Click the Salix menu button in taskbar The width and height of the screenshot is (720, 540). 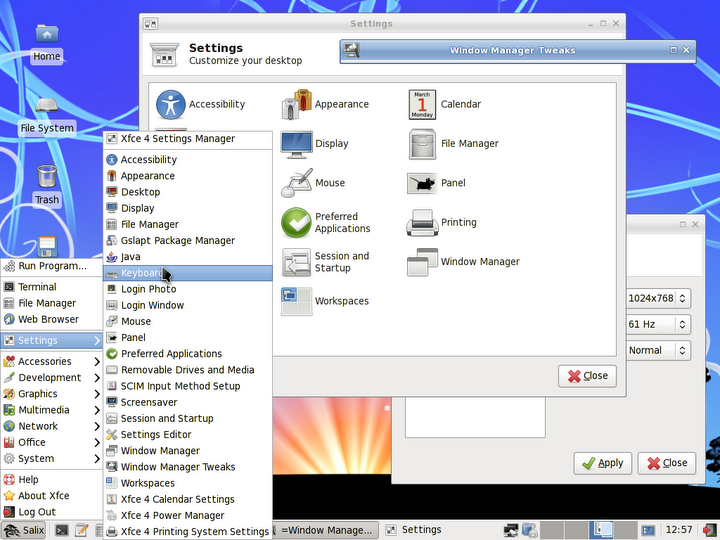(24, 530)
